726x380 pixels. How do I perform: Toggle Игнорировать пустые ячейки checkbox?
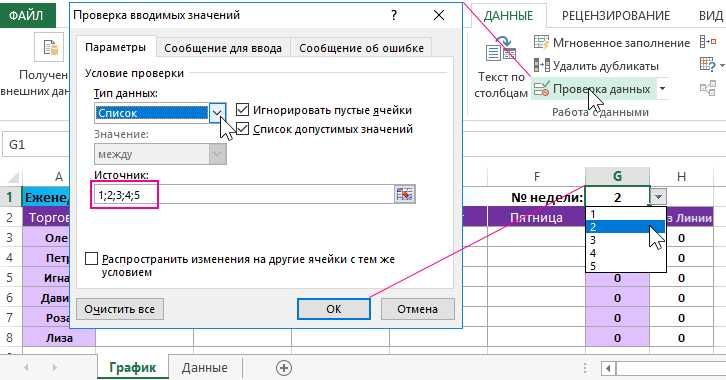pyautogui.click(x=242, y=110)
